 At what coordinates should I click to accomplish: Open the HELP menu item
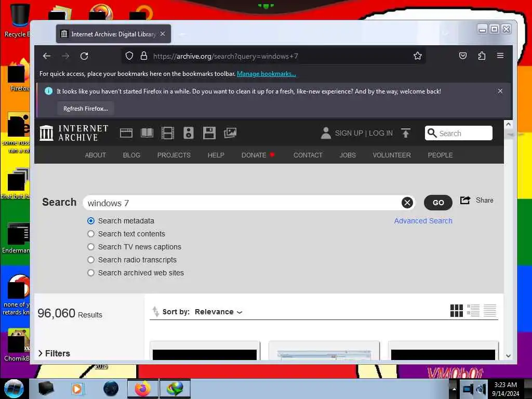pos(216,155)
